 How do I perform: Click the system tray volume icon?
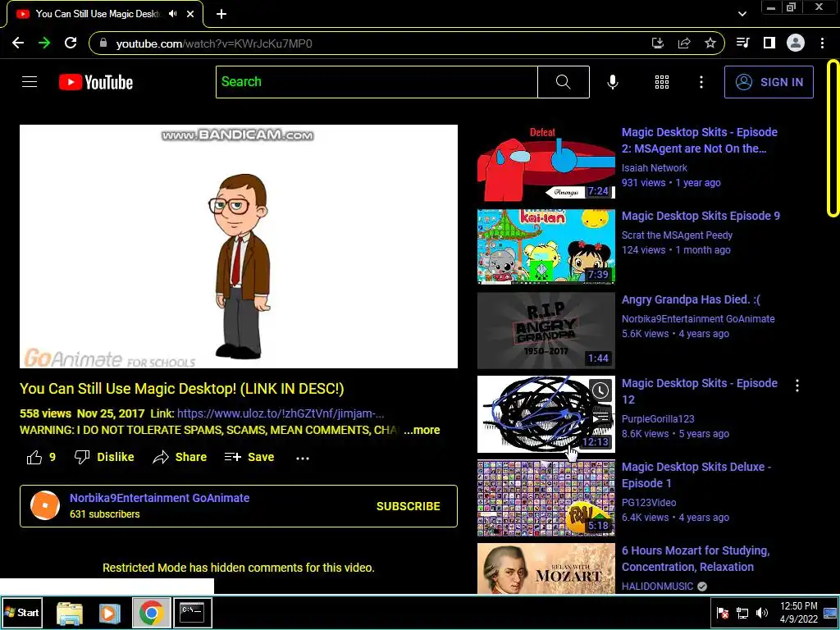click(761, 613)
